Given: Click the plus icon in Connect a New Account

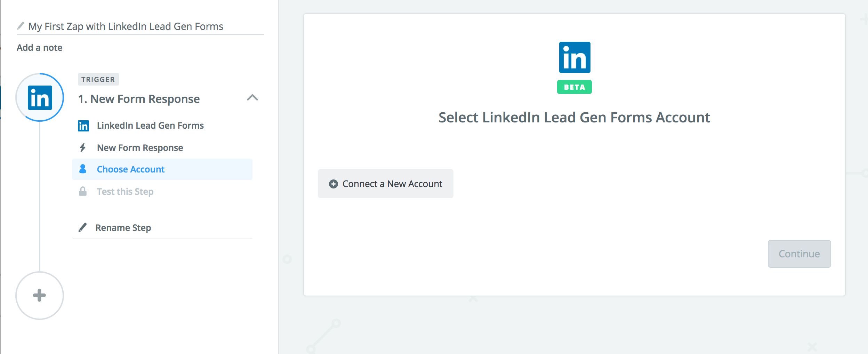Looking at the screenshot, I should click(333, 184).
